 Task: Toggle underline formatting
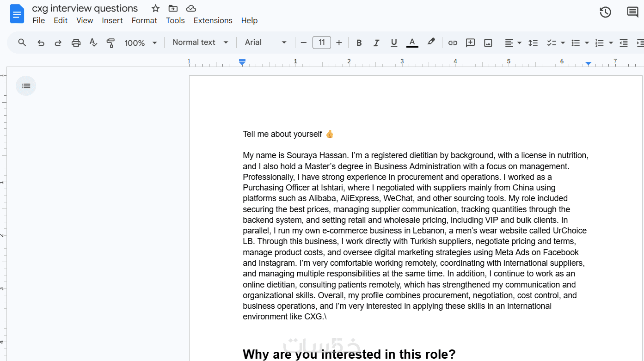pyautogui.click(x=394, y=43)
